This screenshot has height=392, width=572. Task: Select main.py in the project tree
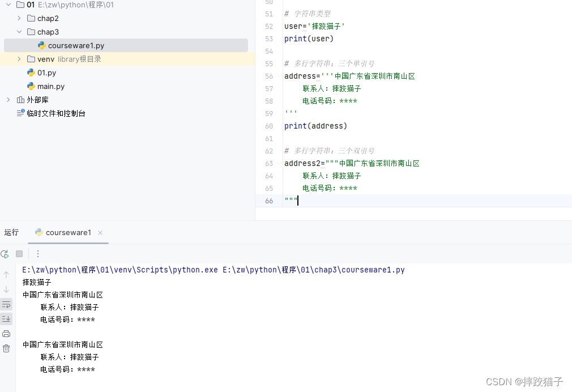(51, 86)
